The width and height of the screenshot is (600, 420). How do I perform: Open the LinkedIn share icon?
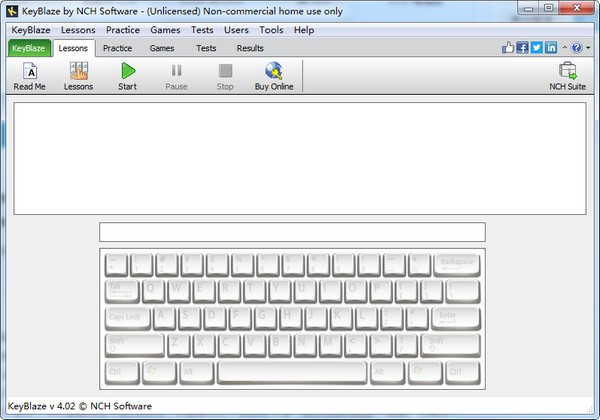tap(551, 48)
